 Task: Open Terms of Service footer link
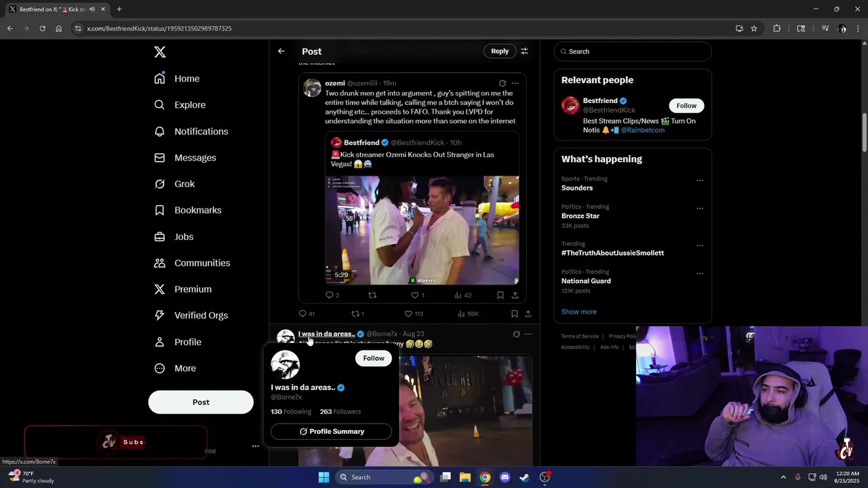pos(580,336)
